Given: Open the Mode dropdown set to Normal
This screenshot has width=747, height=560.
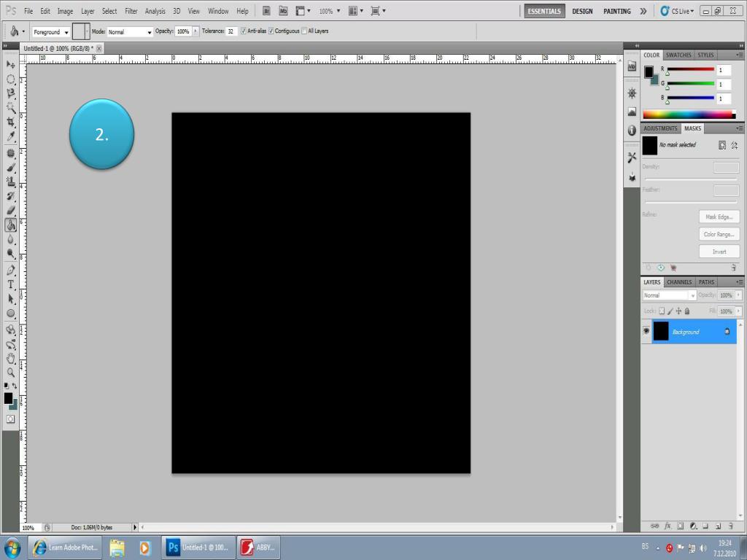Looking at the screenshot, I should pos(130,32).
